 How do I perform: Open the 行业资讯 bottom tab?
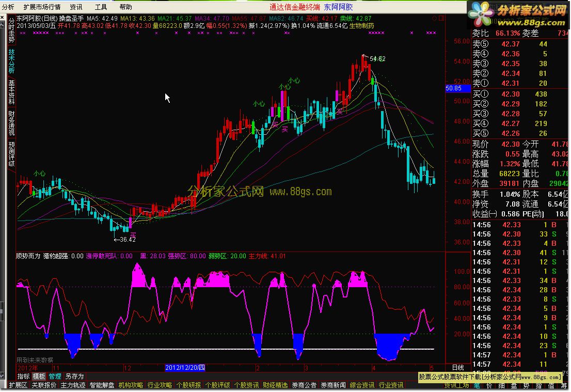(391, 385)
